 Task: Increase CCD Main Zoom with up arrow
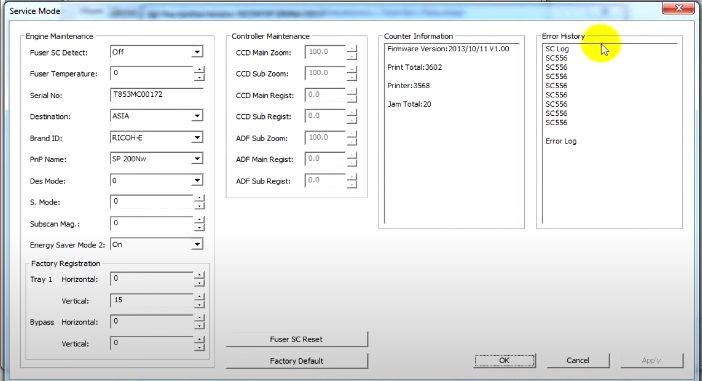(352, 48)
